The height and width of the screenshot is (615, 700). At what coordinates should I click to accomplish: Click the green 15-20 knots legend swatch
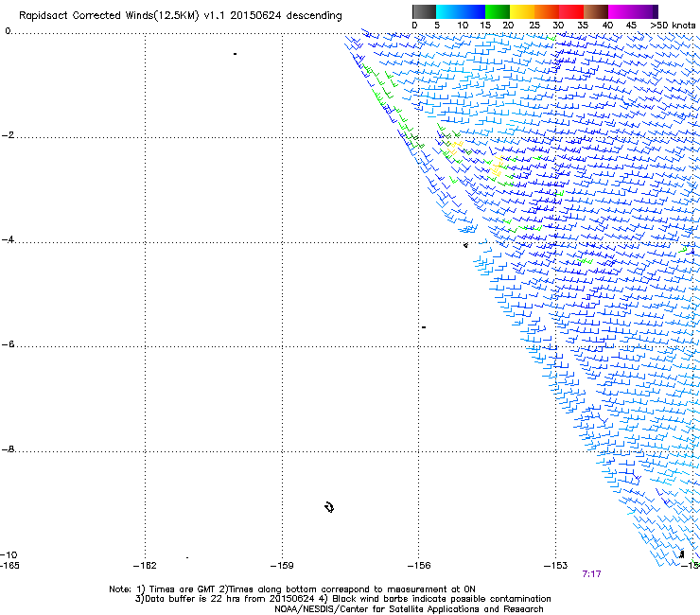click(x=498, y=11)
